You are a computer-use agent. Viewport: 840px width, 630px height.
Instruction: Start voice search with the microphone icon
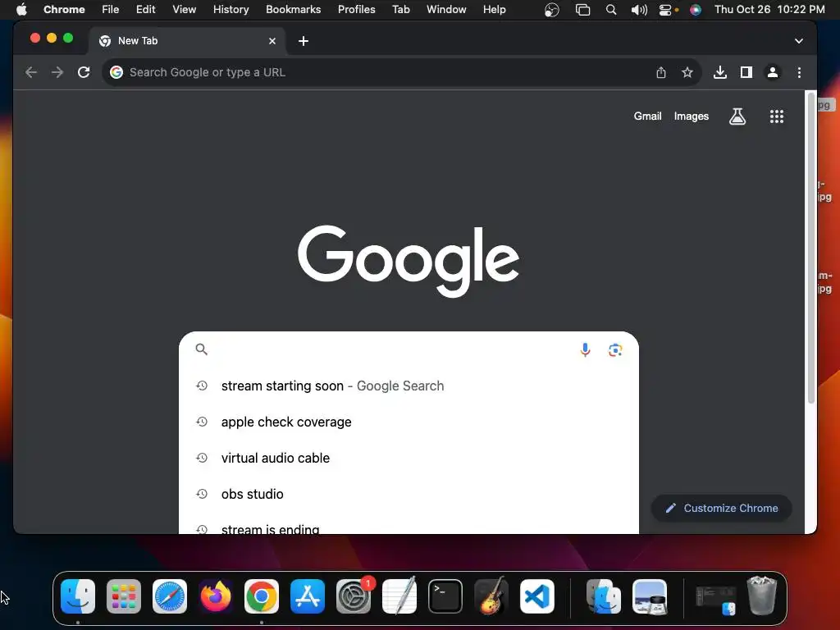[x=585, y=349]
